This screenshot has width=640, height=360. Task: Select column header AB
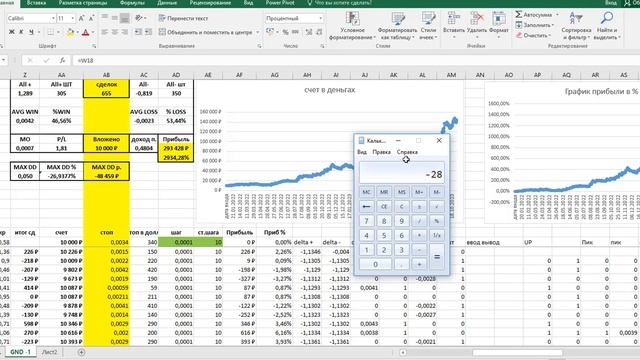tap(106, 75)
